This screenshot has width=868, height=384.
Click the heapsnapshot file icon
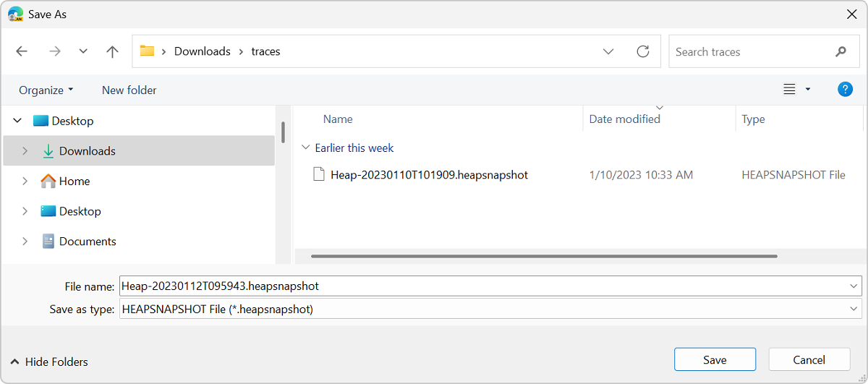[318, 174]
